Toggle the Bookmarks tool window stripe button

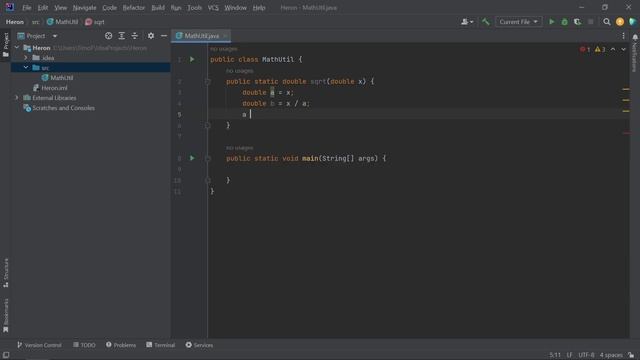pos(6,316)
